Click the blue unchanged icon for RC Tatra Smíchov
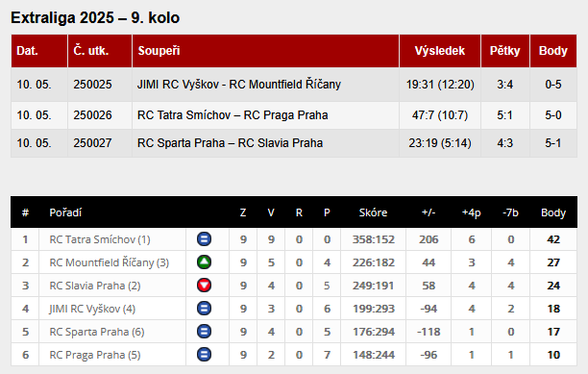The image size is (588, 374). 204,239
